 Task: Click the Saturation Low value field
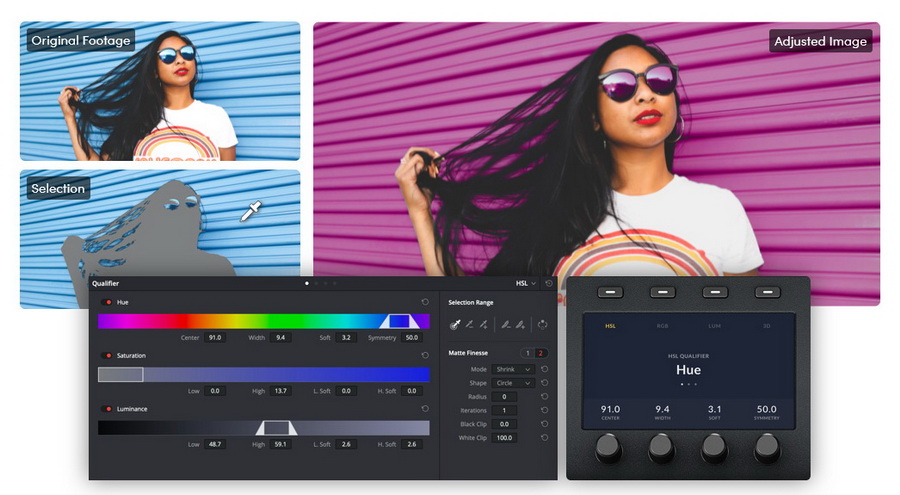(215, 391)
